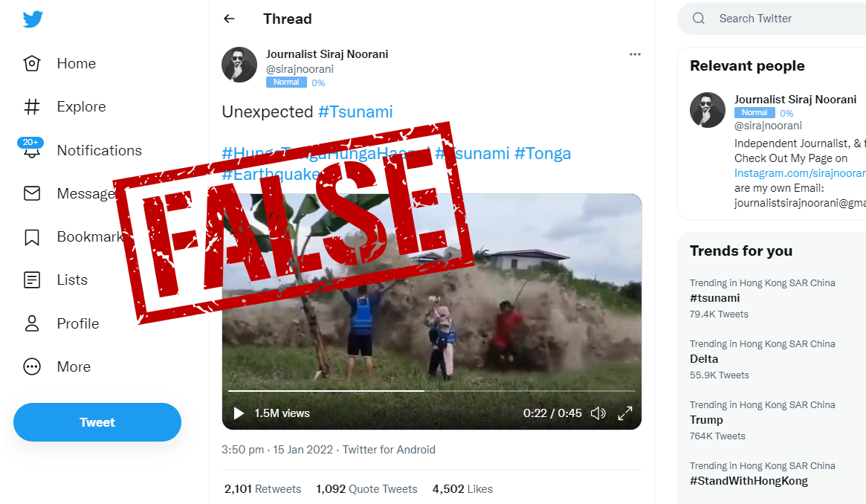Screen dimensions: 866x504
Task: Open the tweet's three-dot options menu
Action: click(635, 54)
